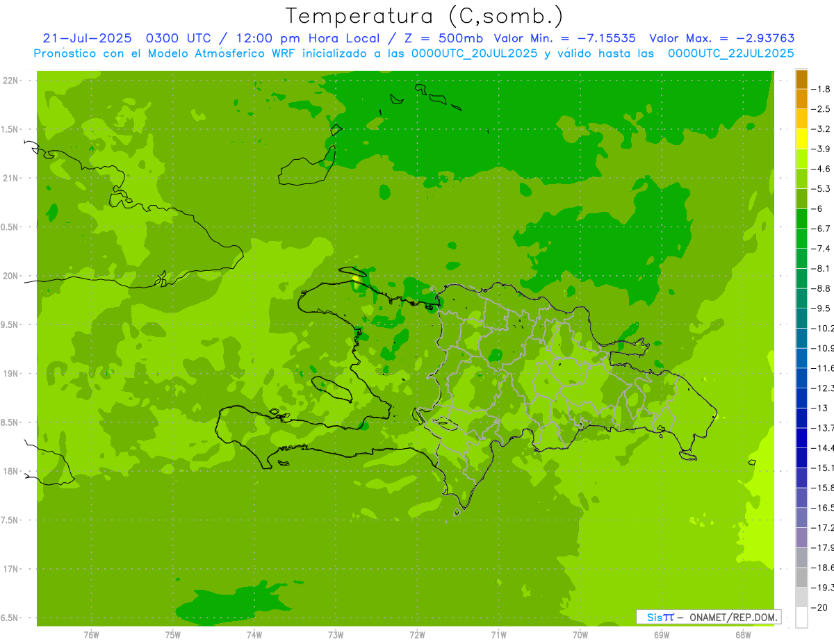Pick the yellow colorbar band between -3.2 and -3.9
Viewport: 834px width, 644px height.
[x=801, y=139]
